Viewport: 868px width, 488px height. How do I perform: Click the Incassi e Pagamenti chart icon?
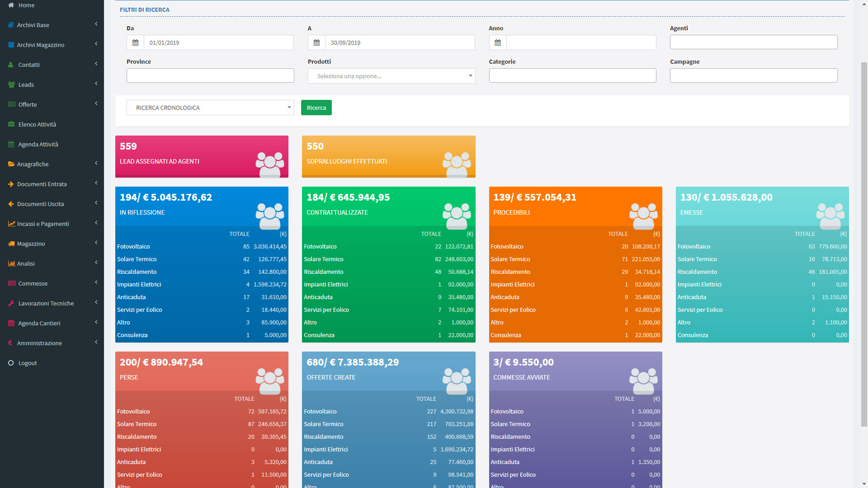point(12,224)
